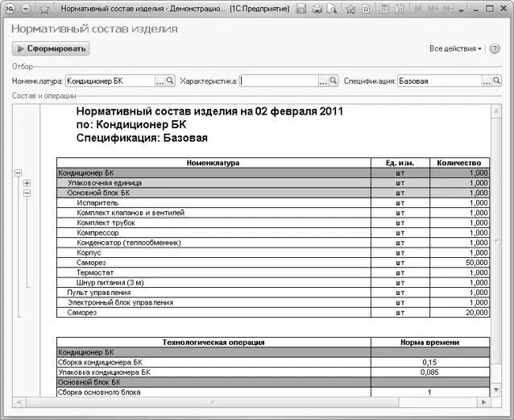This screenshot has width=514, height=420.
Task: Select the Технологическая операция header
Action: click(213, 343)
